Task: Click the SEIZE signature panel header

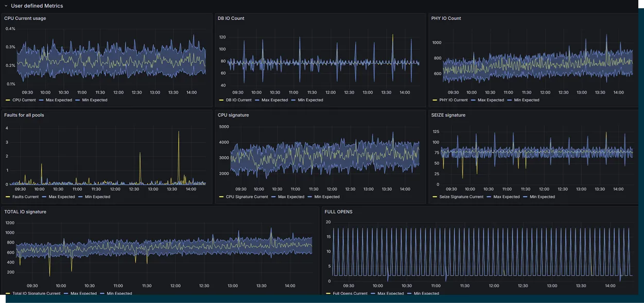Action: [448, 115]
